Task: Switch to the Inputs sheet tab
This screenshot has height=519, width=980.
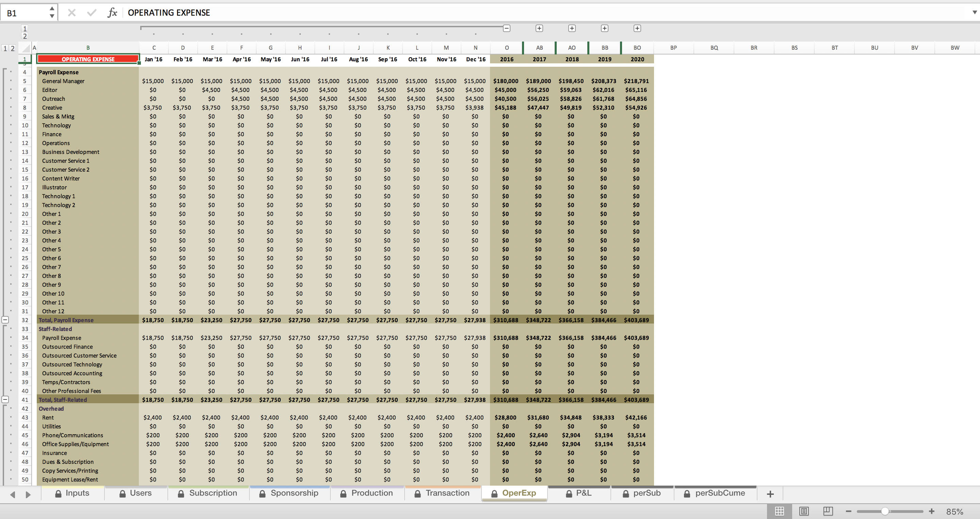Action: point(72,493)
